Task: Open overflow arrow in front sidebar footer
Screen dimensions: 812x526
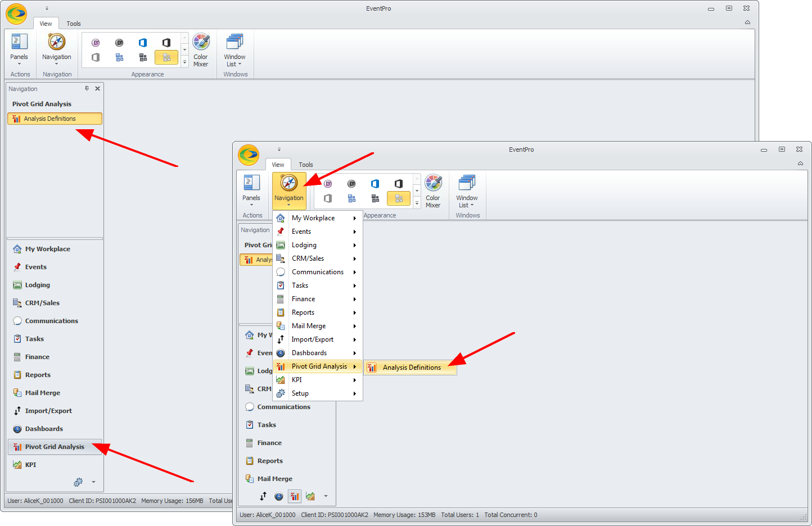Action: (326, 496)
